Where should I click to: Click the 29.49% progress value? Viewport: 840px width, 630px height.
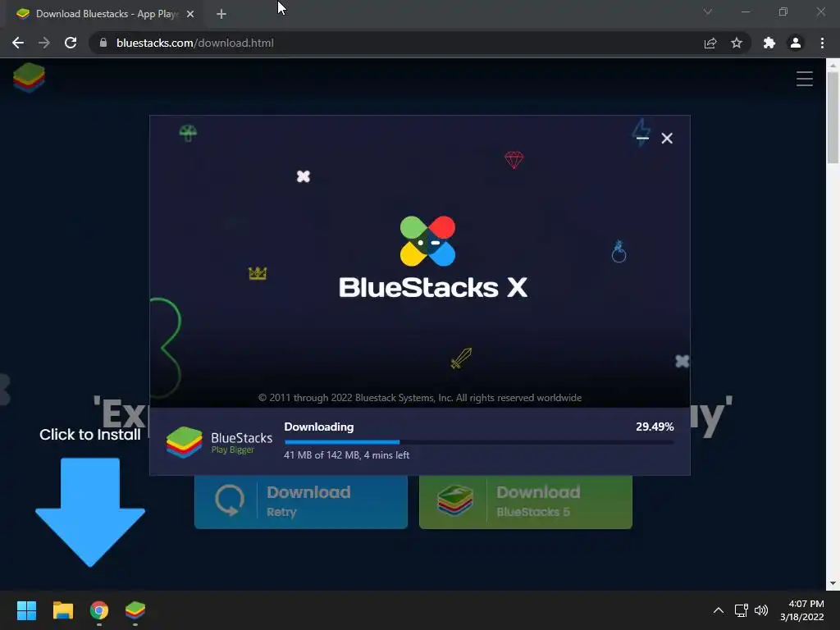[x=655, y=427]
